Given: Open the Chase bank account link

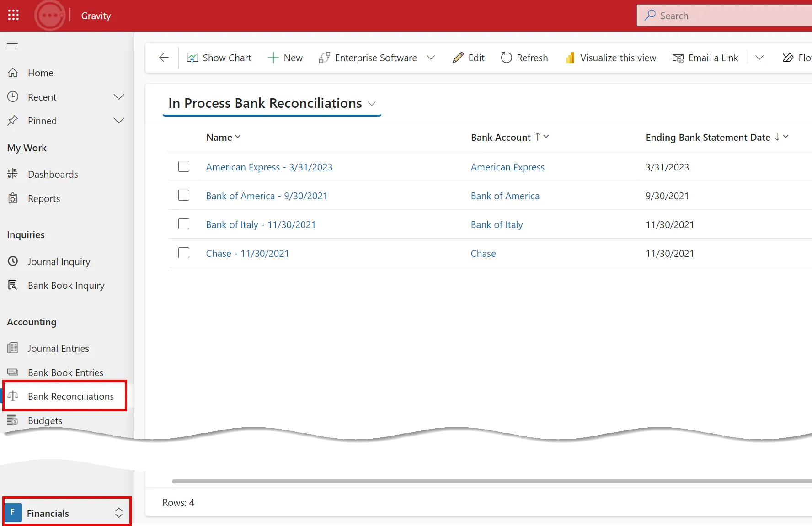Looking at the screenshot, I should (x=483, y=253).
